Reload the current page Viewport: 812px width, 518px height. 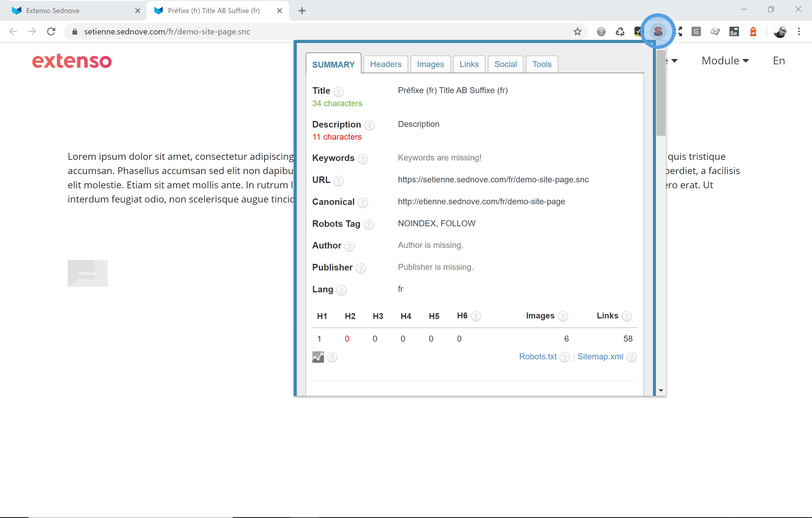(x=51, y=32)
